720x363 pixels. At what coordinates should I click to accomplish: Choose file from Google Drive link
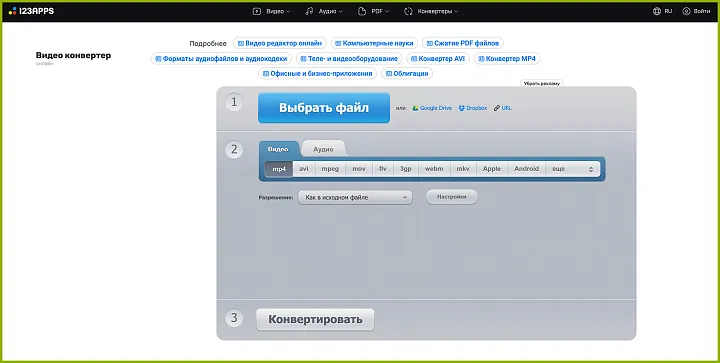click(436, 108)
